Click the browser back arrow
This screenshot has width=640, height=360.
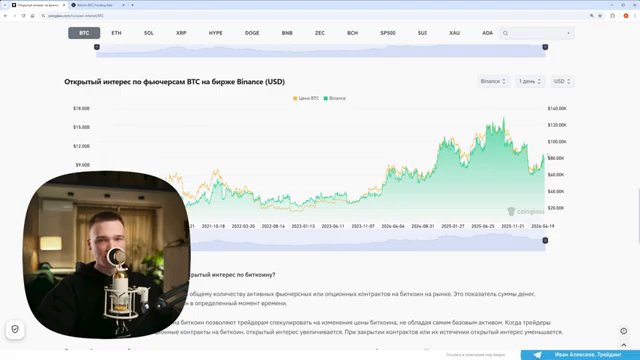pos(5,16)
